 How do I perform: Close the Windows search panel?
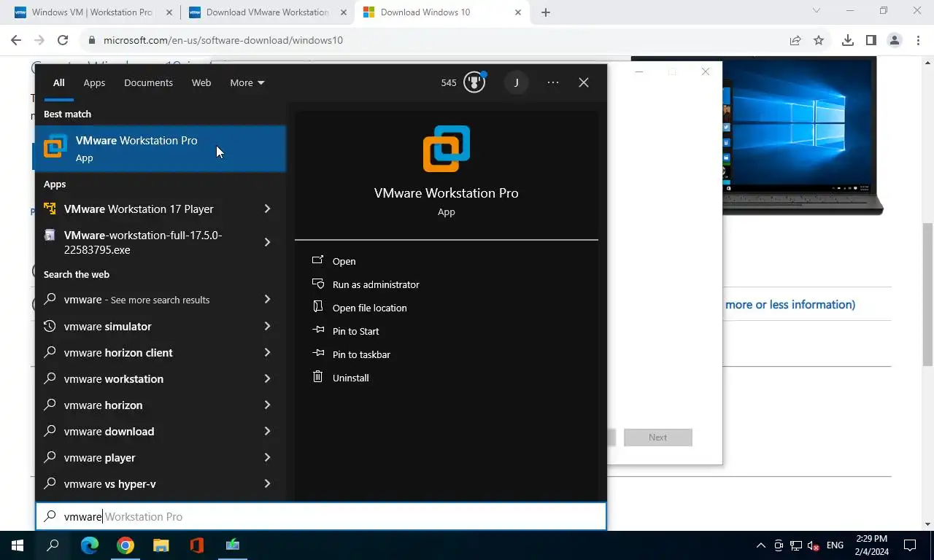584,82
